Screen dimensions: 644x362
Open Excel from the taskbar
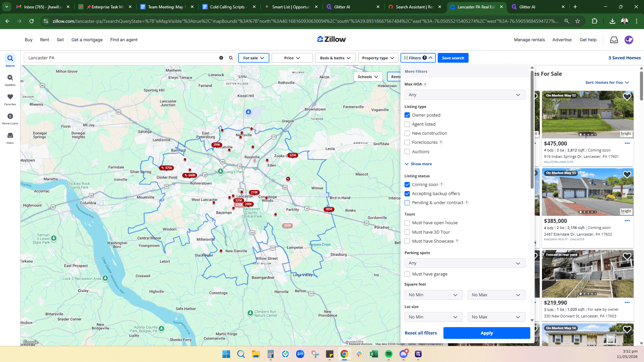374,354
